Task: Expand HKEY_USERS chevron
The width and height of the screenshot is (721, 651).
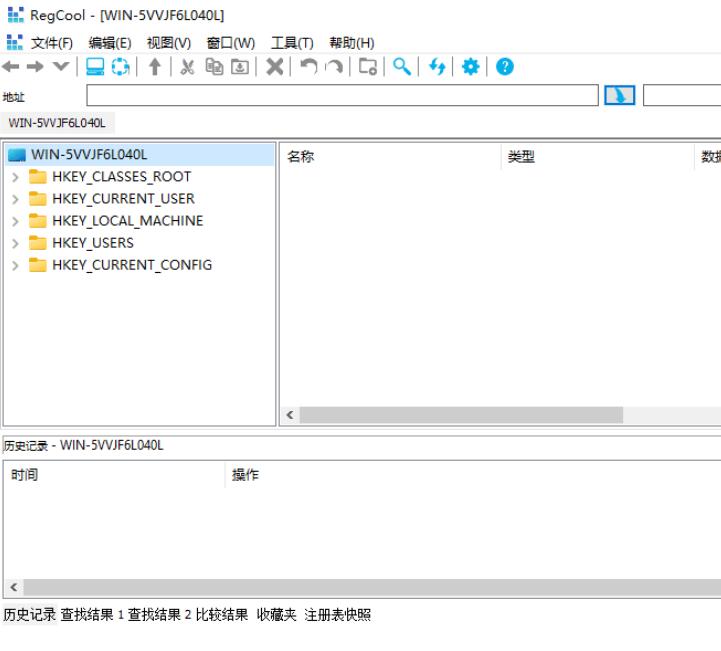Action: click(x=15, y=243)
